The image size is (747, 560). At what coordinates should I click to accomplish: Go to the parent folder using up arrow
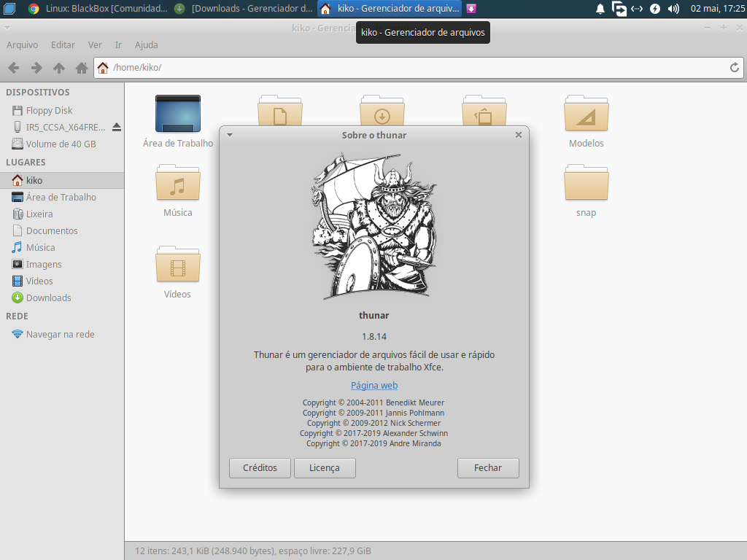pos(59,68)
